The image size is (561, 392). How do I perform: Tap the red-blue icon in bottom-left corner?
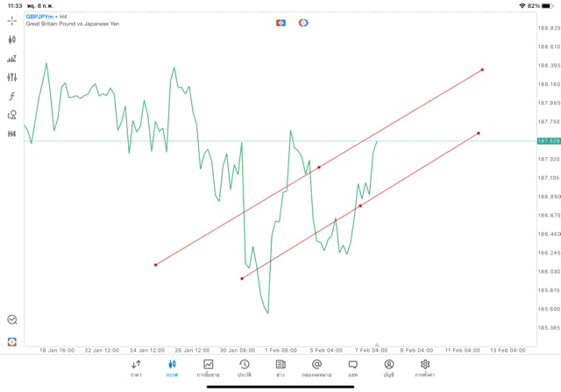[x=12, y=341]
